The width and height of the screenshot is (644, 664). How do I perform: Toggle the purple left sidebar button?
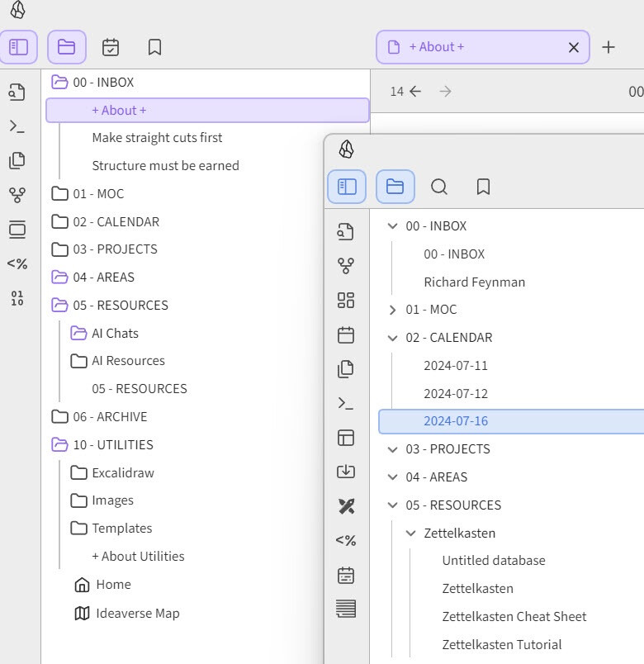[x=18, y=47]
